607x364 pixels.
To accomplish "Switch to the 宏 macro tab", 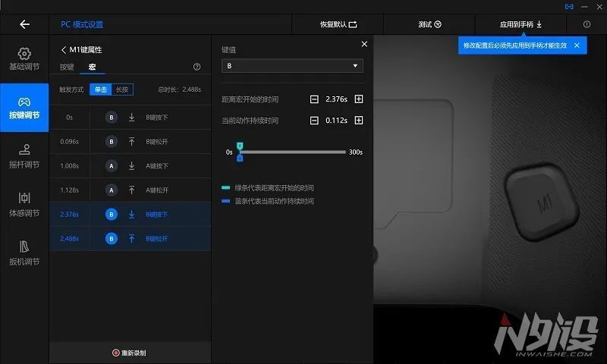I will [92, 67].
